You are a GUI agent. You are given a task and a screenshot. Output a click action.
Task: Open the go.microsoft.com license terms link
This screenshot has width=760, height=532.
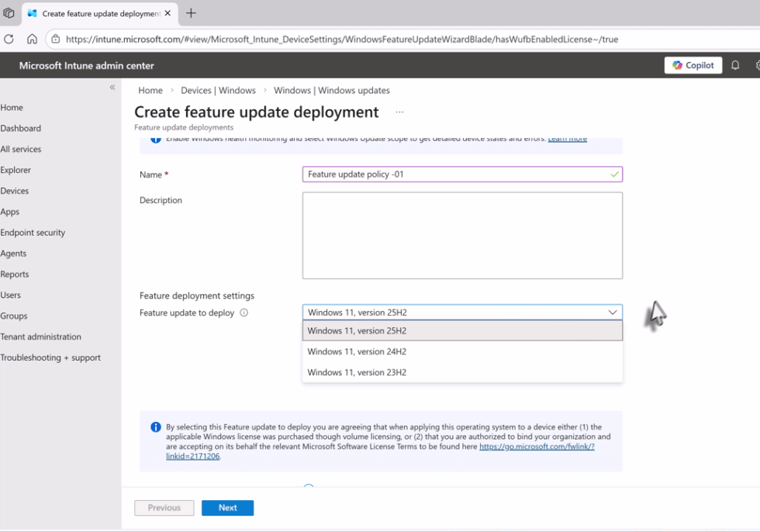537,447
